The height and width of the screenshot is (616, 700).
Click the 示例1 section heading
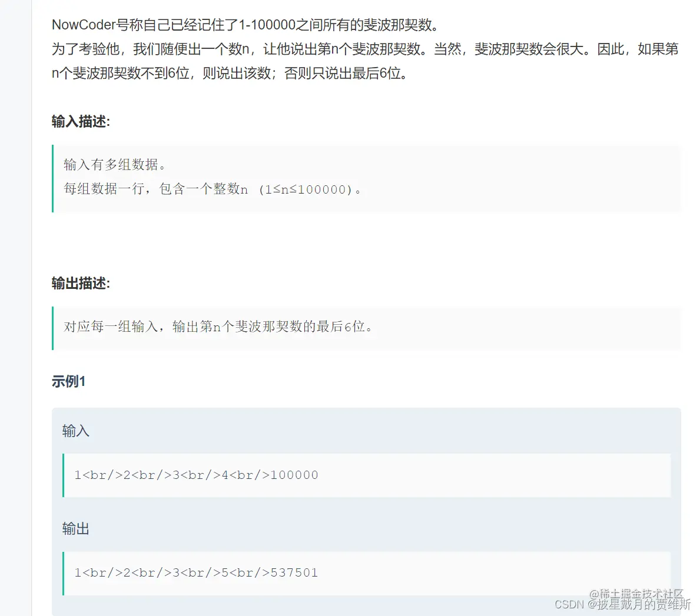point(68,381)
